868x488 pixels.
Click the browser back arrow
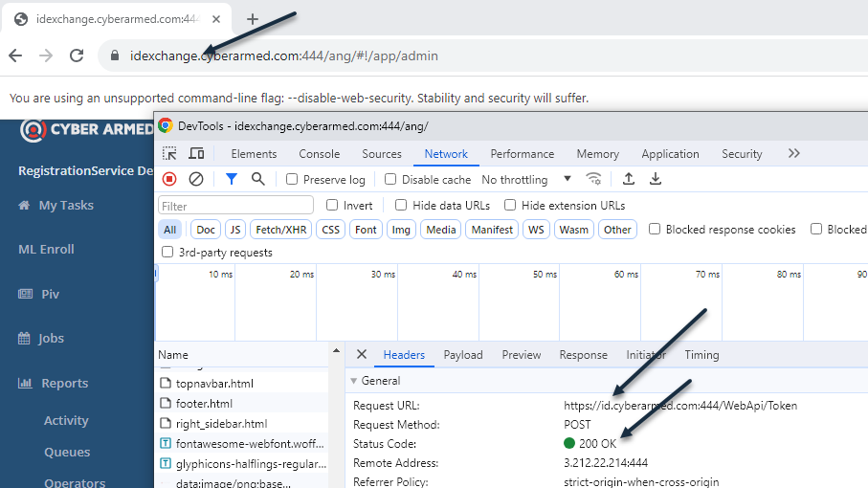[15, 55]
